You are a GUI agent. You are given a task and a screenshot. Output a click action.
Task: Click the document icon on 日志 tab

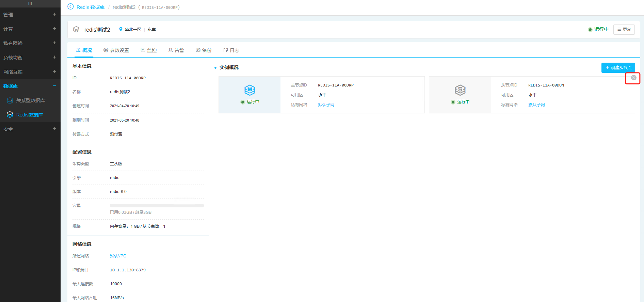click(x=226, y=50)
